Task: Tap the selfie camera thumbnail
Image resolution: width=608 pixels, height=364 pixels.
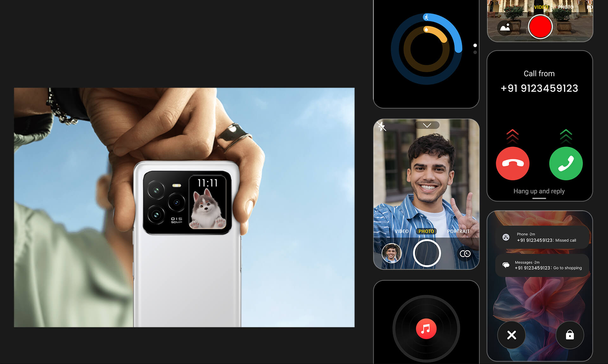Action: pos(390,253)
